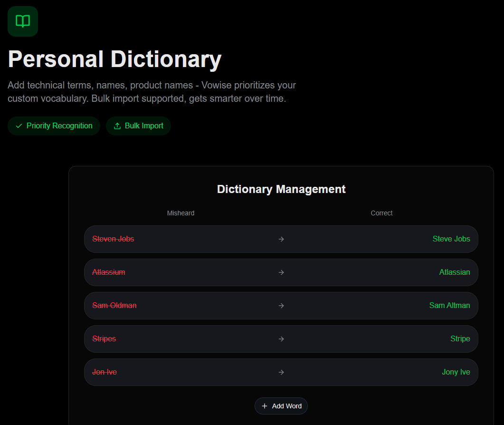Click the misheard text 'Atlassium'
Screen dimensions: 504x425
click(109, 272)
